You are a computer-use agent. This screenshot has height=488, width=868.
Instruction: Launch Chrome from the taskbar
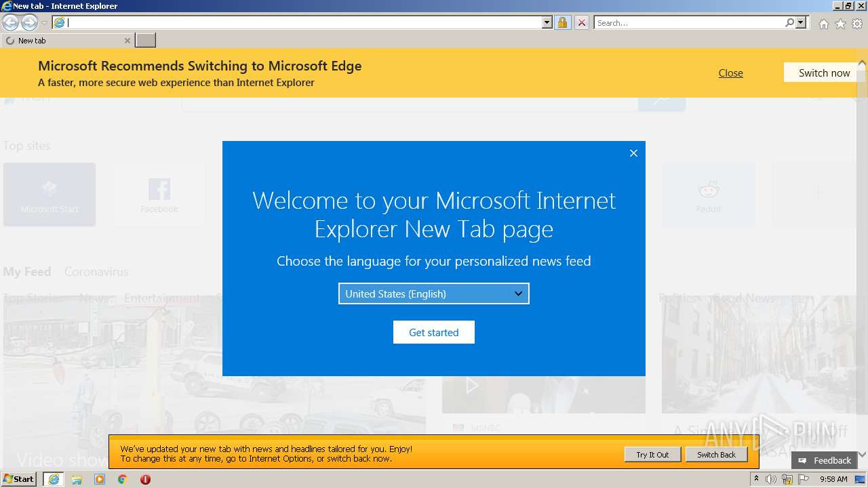[123, 479]
